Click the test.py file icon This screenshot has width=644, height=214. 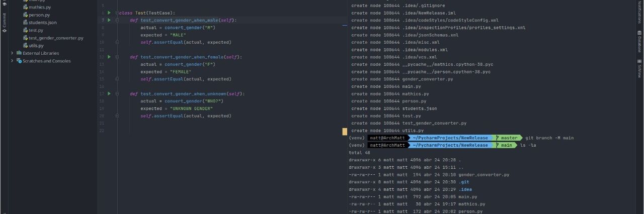[25, 30]
